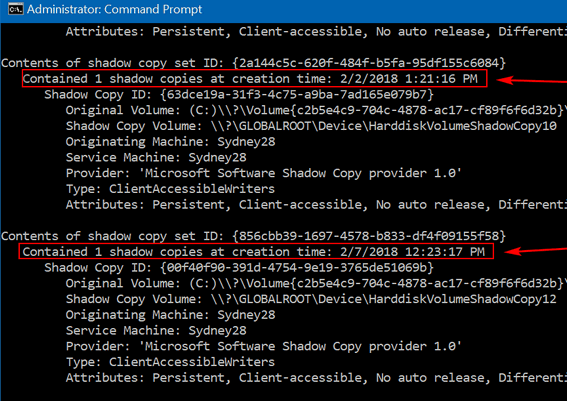This screenshot has width=567, height=401.
Task: Click the creation time 2/2/2018 1:21:16 PM line
Action: [x=255, y=78]
